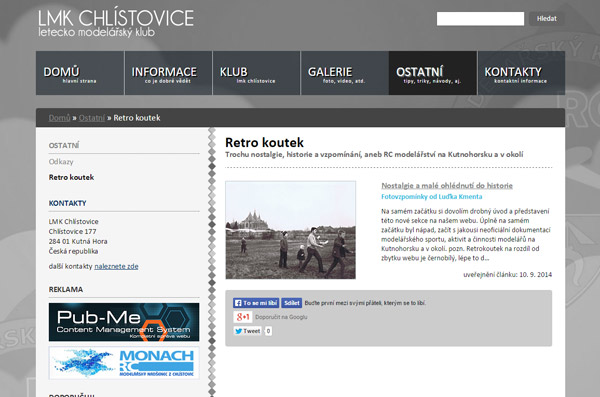This screenshot has width=600, height=397.
Task: Click the Pub-Me CMS advertisement banner
Action: (x=124, y=322)
